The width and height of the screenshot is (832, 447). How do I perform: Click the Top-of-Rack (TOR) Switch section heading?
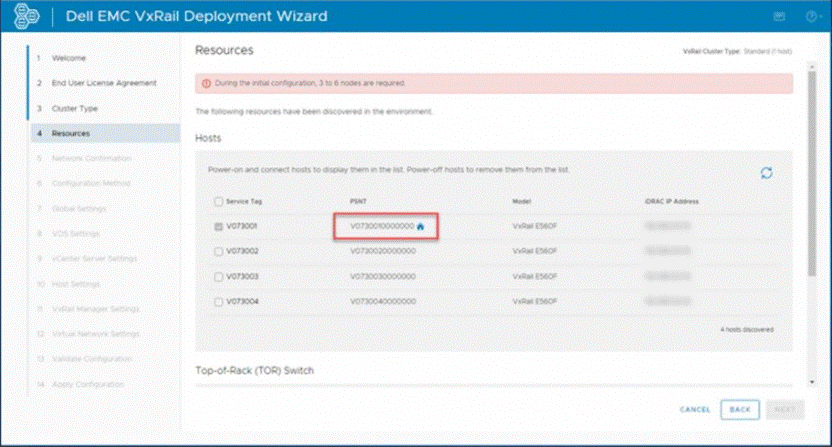click(x=254, y=371)
